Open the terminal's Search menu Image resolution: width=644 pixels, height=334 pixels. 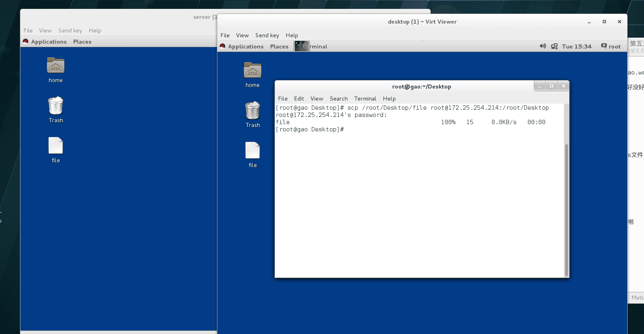(x=339, y=99)
